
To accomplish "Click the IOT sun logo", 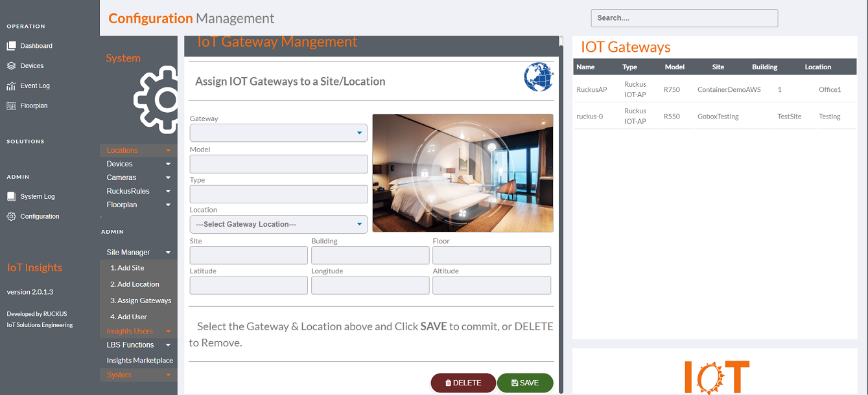I will [716, 378].
